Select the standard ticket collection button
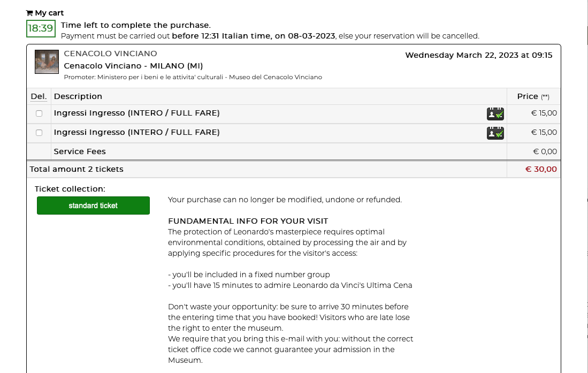Image resolution: width=588 pixels, height=373 pixels. click(x=93, y=205)
